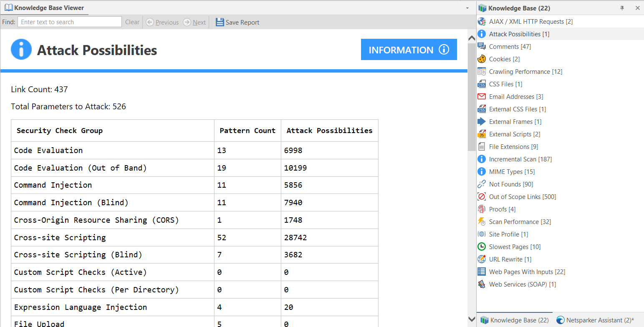
Task: Select the Slowest Pages clock icon
Action: 482,247
